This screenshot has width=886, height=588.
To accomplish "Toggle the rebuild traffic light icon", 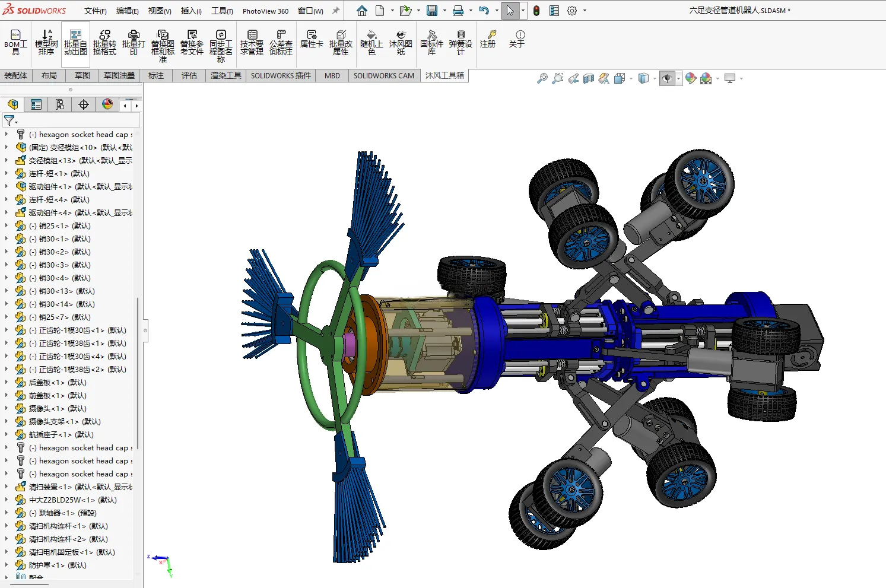I will tap(536, 11).
